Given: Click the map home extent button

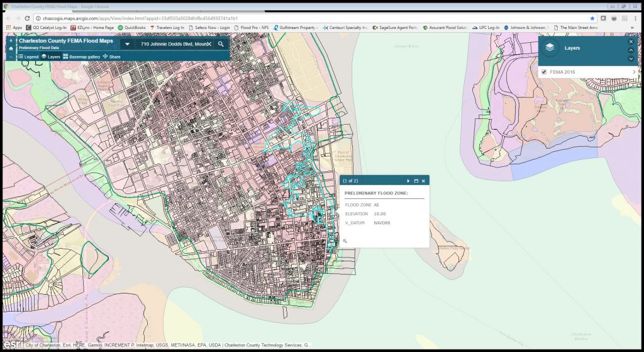Looking at the screenshot, I should [11, 48].
